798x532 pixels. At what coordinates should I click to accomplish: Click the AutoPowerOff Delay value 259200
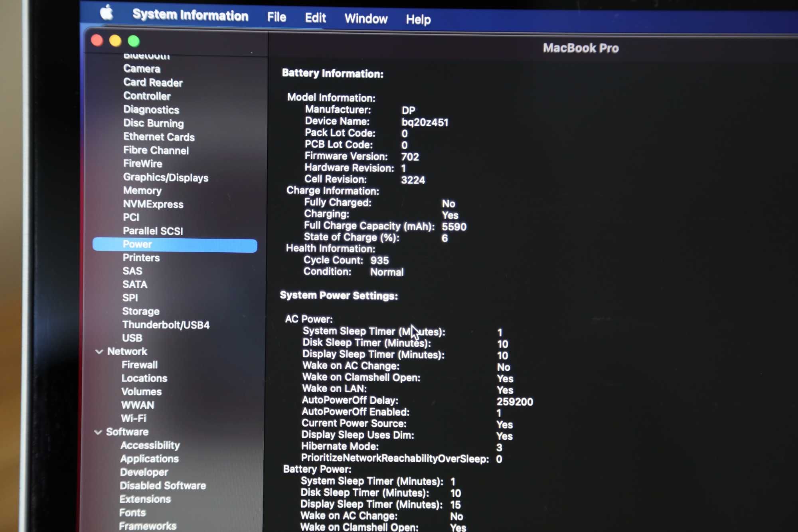pyautogui.click(x=515, y=402)
